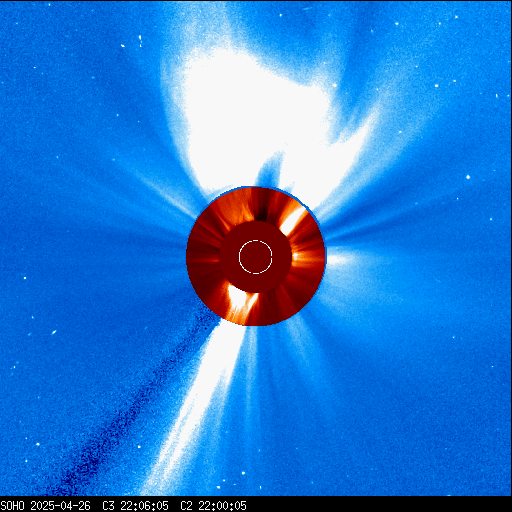The image size is (512, 512).
Task: Click the bright white jet in upper-right C2 ring
Action: point(293,221)
